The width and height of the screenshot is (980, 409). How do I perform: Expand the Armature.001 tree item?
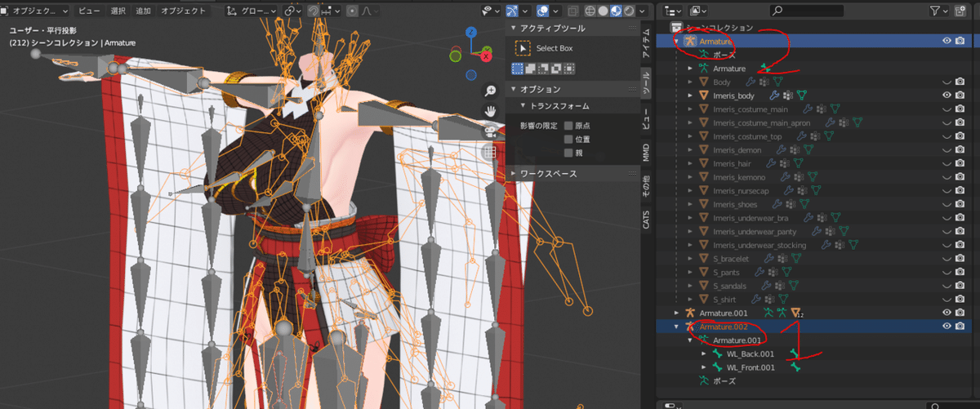pos(676,313)
